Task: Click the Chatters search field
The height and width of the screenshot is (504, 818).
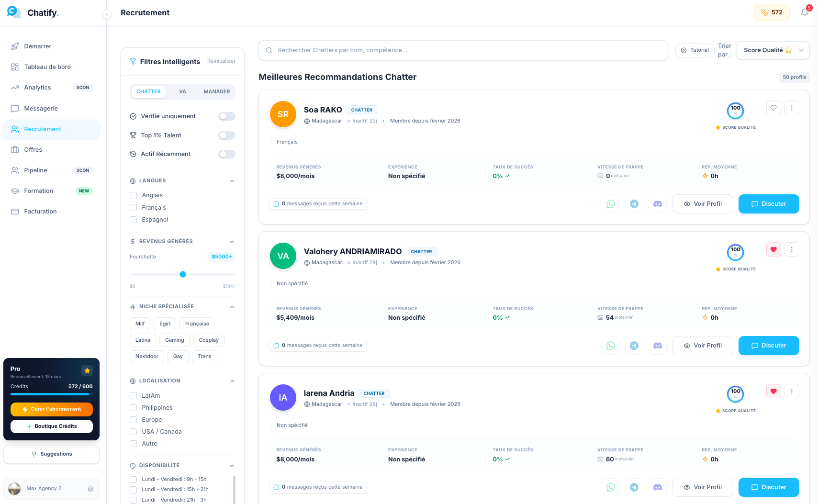Action: click(462, 50)
